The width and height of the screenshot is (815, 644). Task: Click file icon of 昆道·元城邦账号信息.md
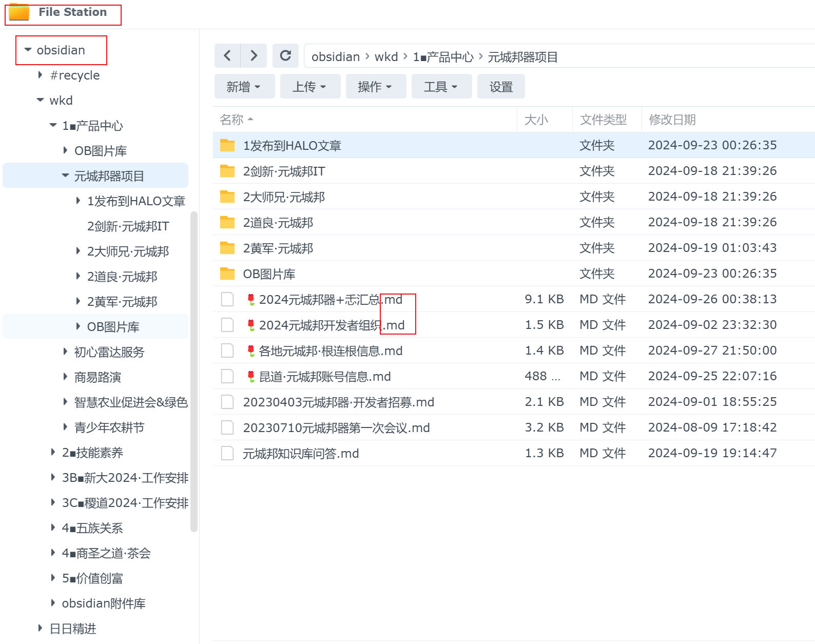coord(227,376)
